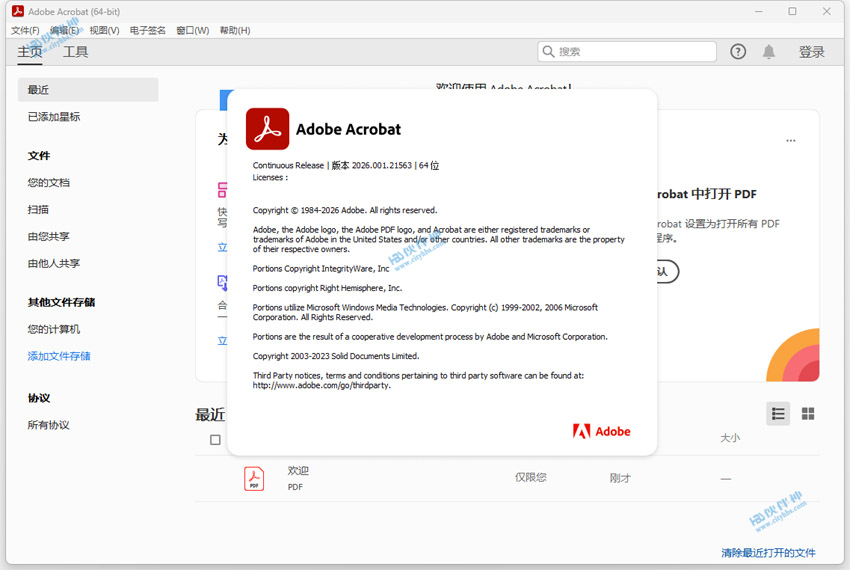Click the 大小 column header
The width and height of the screenshot is (850, 570).
pyautogui.click(x=730, y=438)
